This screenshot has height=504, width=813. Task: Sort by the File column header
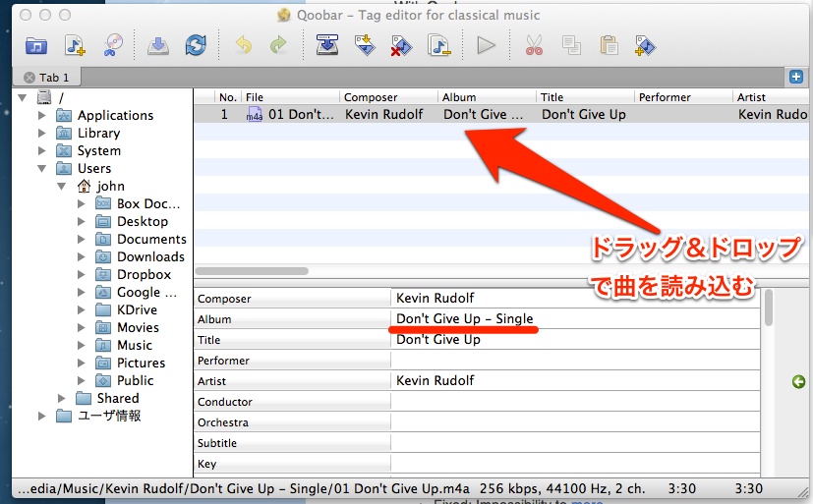290,97
